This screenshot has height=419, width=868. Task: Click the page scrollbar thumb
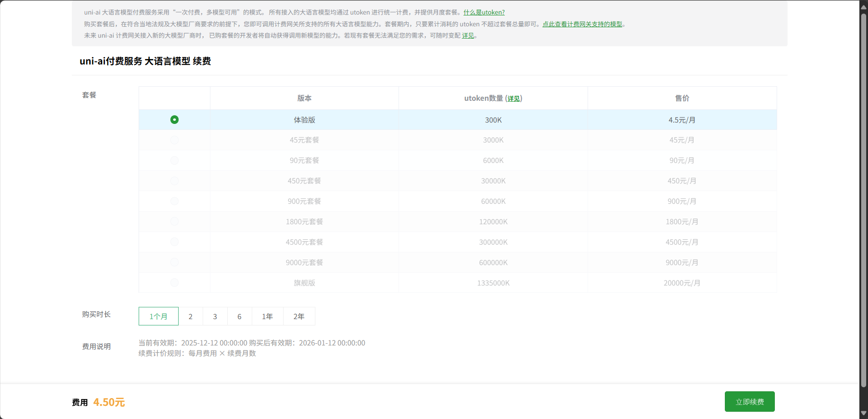click(863, 200)
